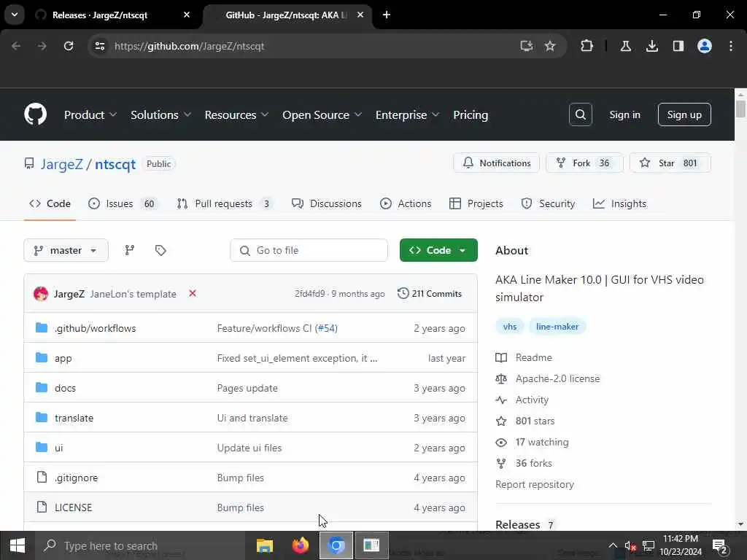Click the LICENSE file icon

[42, 507]
